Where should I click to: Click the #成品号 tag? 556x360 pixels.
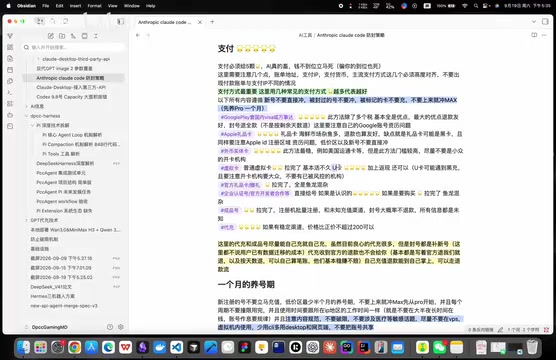229,210
